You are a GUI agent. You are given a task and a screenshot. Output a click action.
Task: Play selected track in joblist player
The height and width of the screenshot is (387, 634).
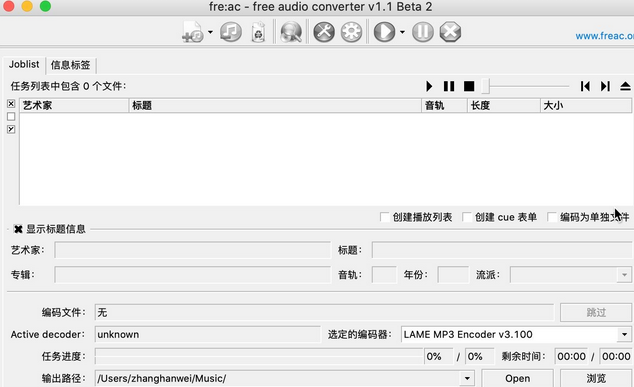(429, 86)
